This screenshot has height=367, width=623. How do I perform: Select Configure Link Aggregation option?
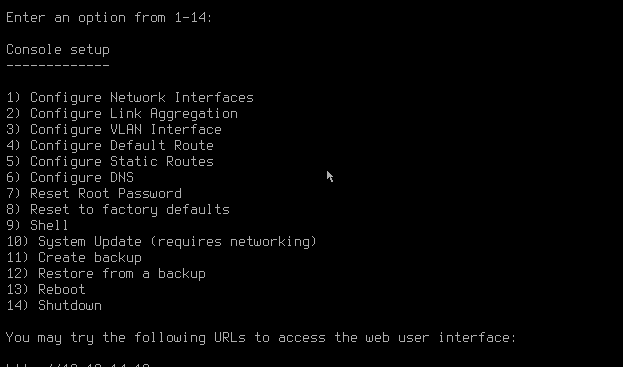pos(122,114)
